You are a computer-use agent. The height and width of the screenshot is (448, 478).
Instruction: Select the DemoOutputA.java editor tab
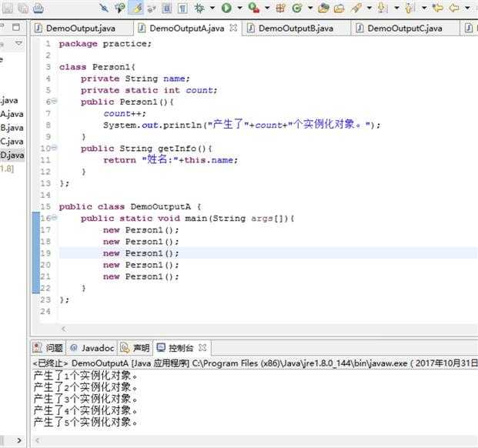point(186,28)
